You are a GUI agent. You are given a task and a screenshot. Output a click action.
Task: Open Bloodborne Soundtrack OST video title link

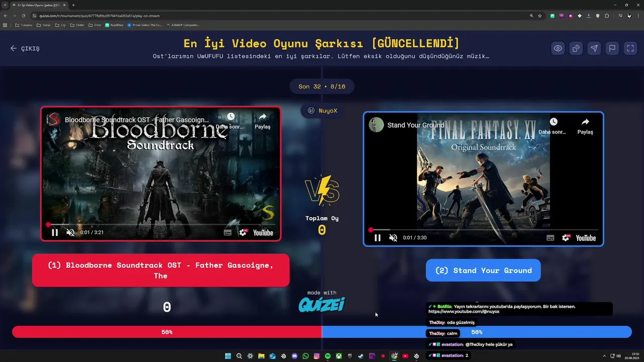point(137,120)
